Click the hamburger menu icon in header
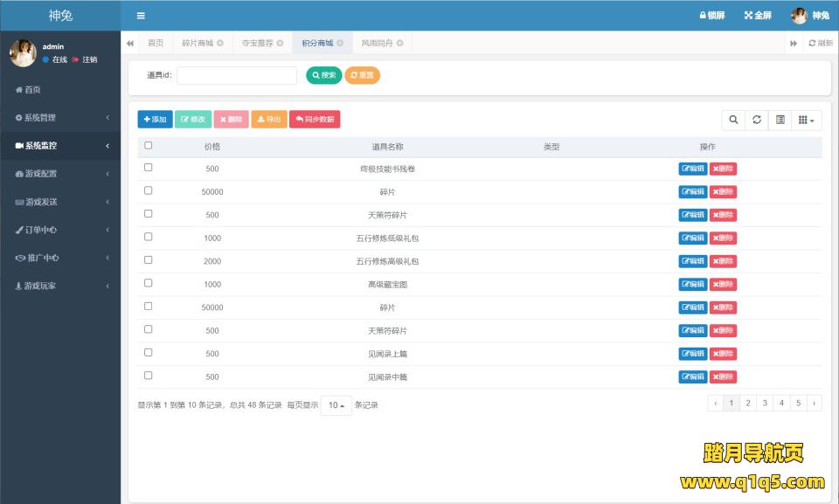Image resolution: width=839 pixels, height=504 pixels. [141, 16]
